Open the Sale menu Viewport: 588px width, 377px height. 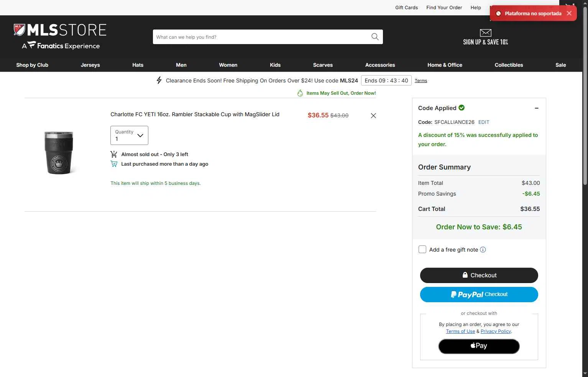coord(561,65)
